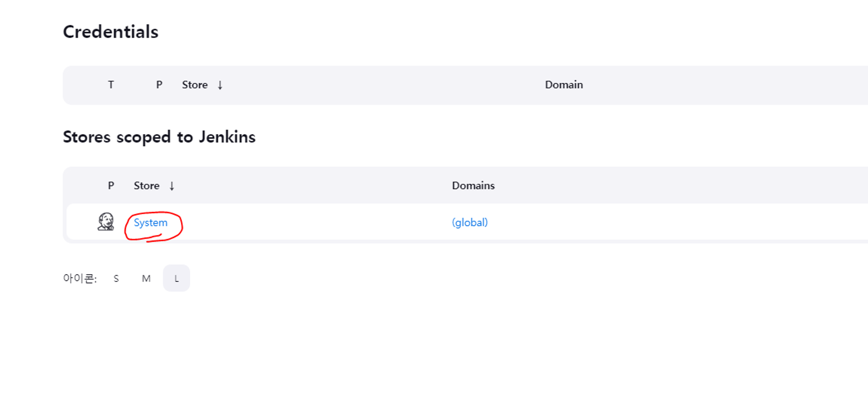The width and height of the screenshot is (868, 399).
Task: Click the Domains column header
Action: pyautogui.click(x=473, y=186)
